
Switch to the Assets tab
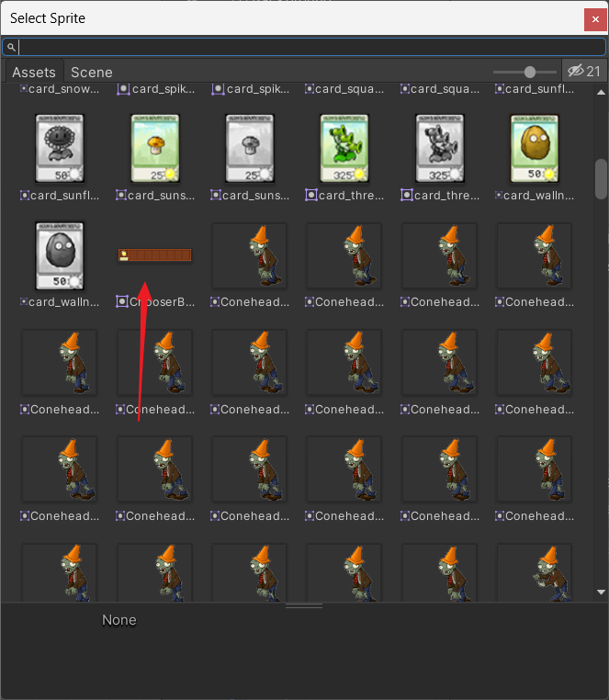[34, 72]
